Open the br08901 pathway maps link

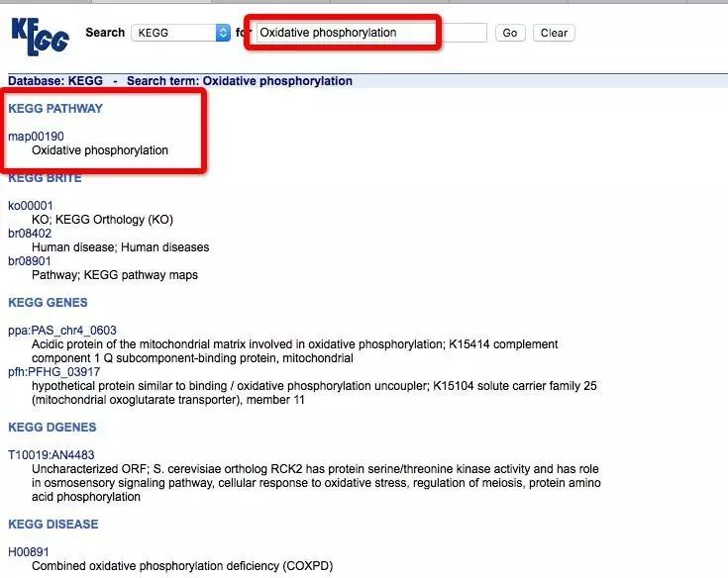(x=30, y=261)
